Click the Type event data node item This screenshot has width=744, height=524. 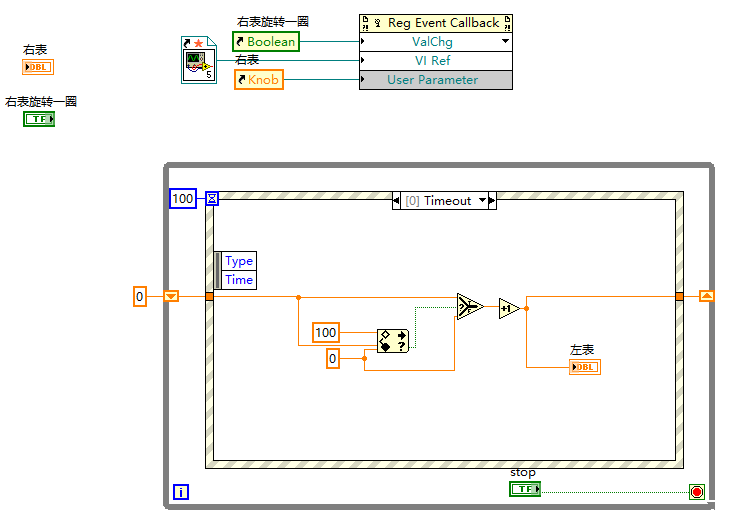(x=239, y=261)
